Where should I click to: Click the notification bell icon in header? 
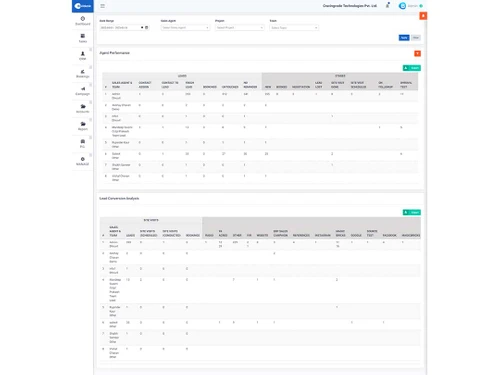click(388, 6)
